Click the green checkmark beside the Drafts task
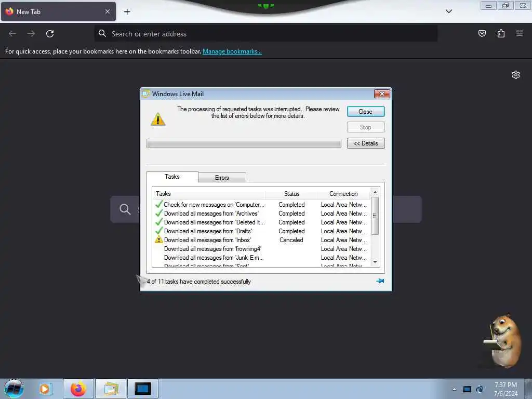 click(x=159, y=231)
